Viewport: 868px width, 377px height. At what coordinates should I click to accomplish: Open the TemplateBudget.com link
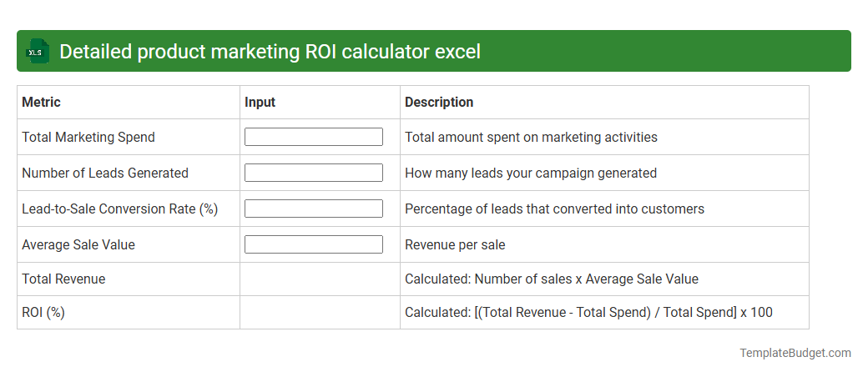pos(795,353)
